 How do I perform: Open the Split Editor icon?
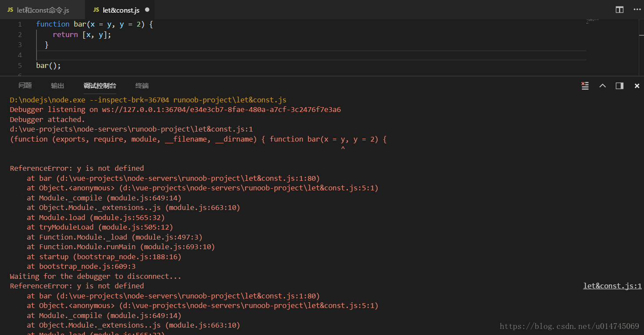pos(619,10)
